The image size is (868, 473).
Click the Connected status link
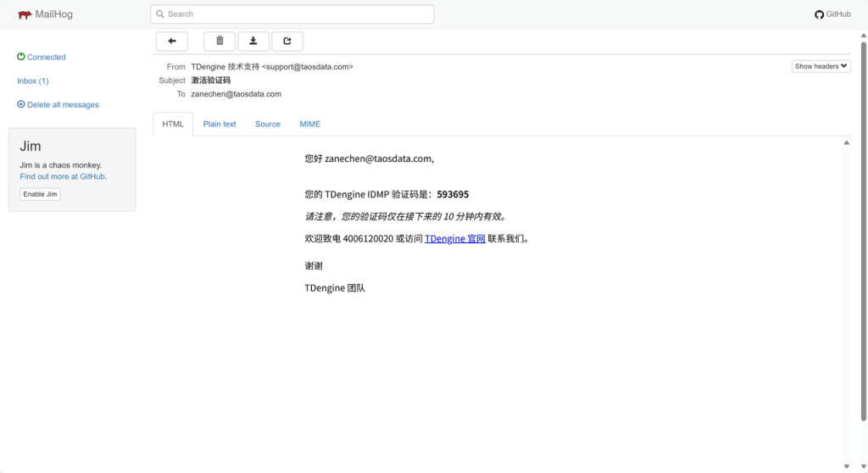[x=46, y=57]
